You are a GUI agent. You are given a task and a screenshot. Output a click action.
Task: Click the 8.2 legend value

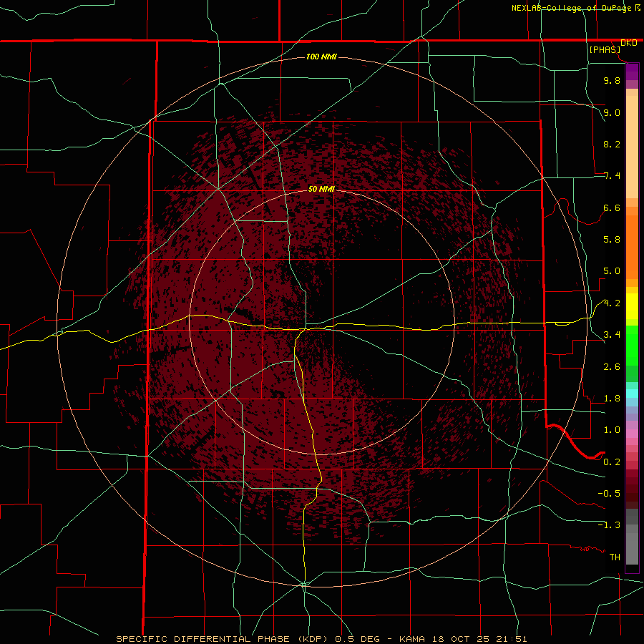(612, 144)
